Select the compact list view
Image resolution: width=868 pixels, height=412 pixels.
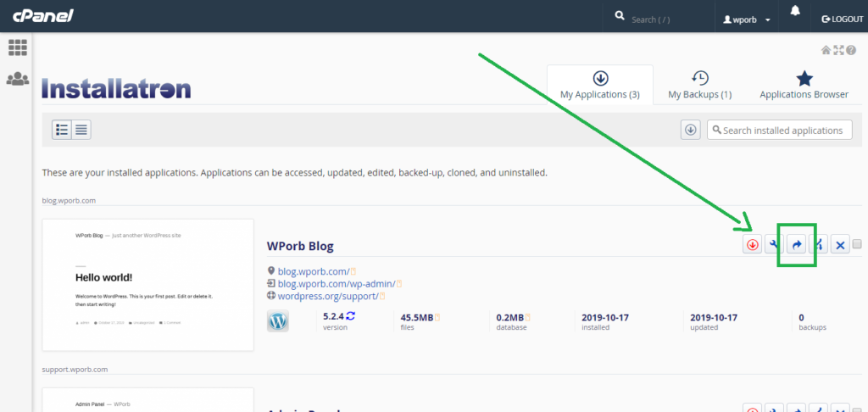[81, 131]
